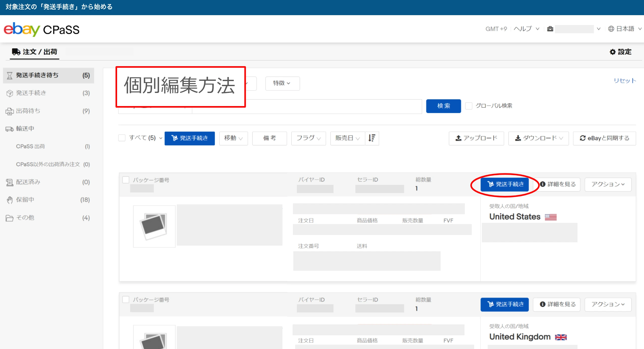Screen dimensions: 644x349
Task: Select the 発送手続き待ち (5) sidebar item
Action: pyautogui.click(x=48, y=76)
